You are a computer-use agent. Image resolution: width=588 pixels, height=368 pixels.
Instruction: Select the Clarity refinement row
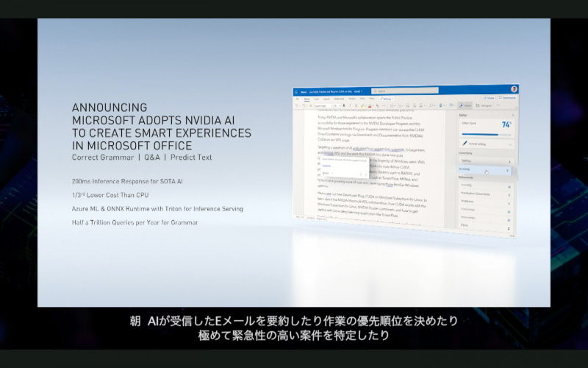click(x=486, y=227)
